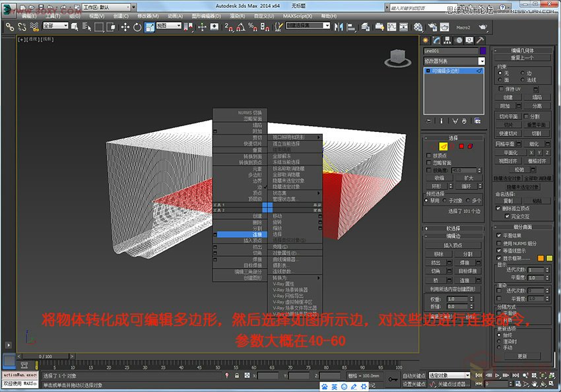561x392 pixels.
Task: Check 使用NURMS细分 in the Subdivision rollout
Action: [498, 244]
